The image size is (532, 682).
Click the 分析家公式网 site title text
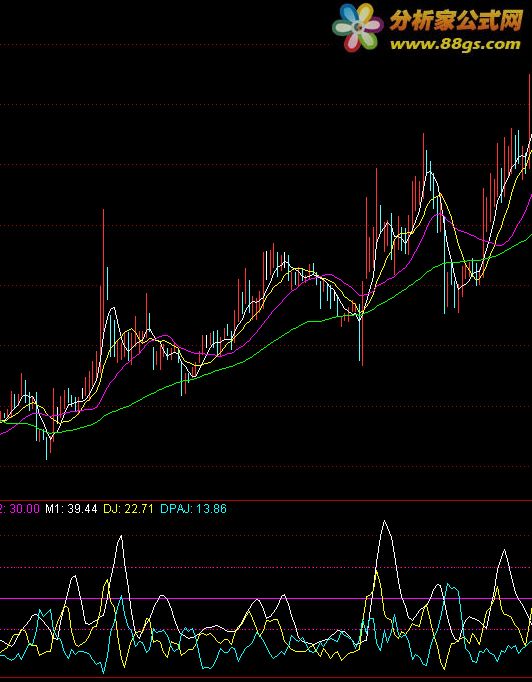point(455,20)
